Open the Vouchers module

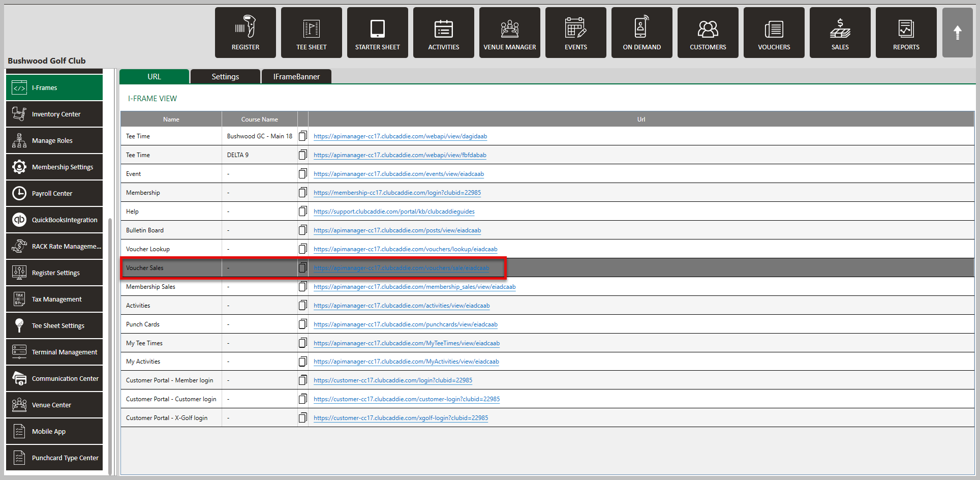click(774, 33)
